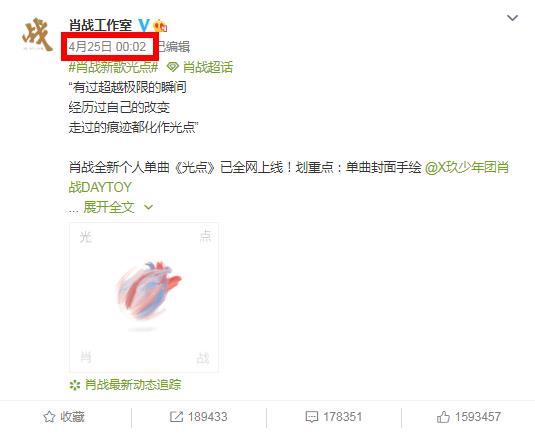Click the green flower tracking icon
The width and height of the screenshot is (535, 435).
(x=75, y=385)
